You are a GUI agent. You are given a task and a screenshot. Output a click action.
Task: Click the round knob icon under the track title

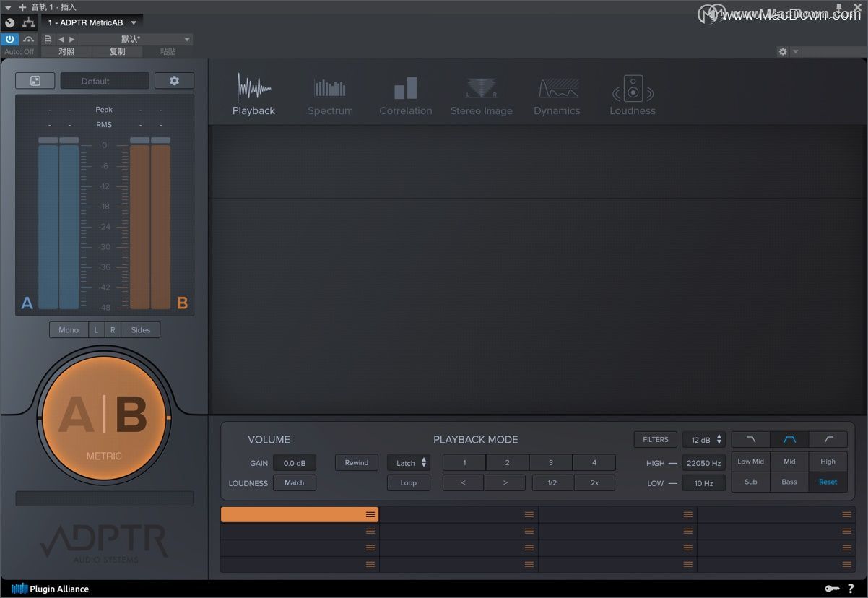10,22
